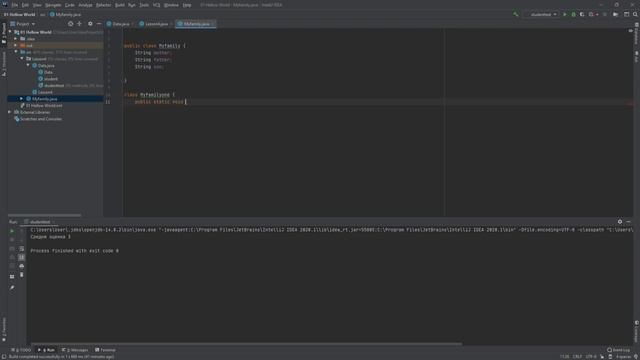Open the TODO tool window button
The image size is (640, 360).
(21, 350)
